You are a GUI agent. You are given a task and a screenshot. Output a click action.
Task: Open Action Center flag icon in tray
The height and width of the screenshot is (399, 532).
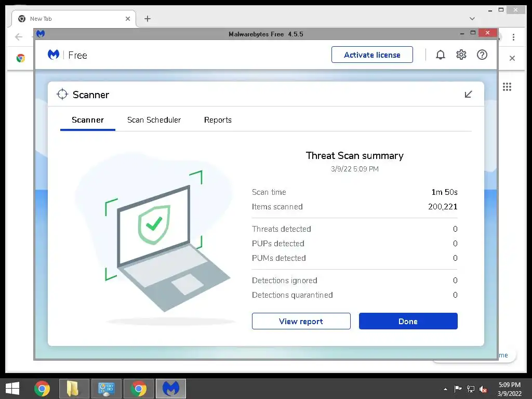(458, 389)
